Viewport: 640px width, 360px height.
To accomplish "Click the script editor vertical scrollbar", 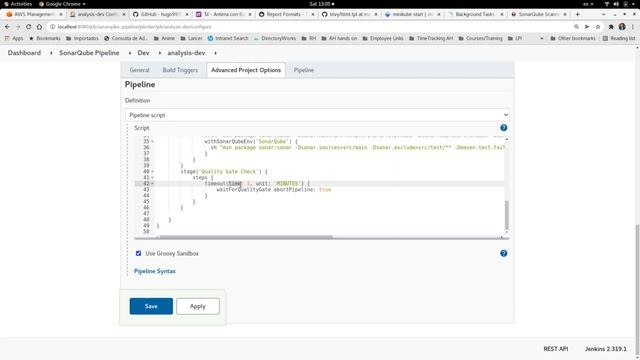I will click(x=507, y=215).
